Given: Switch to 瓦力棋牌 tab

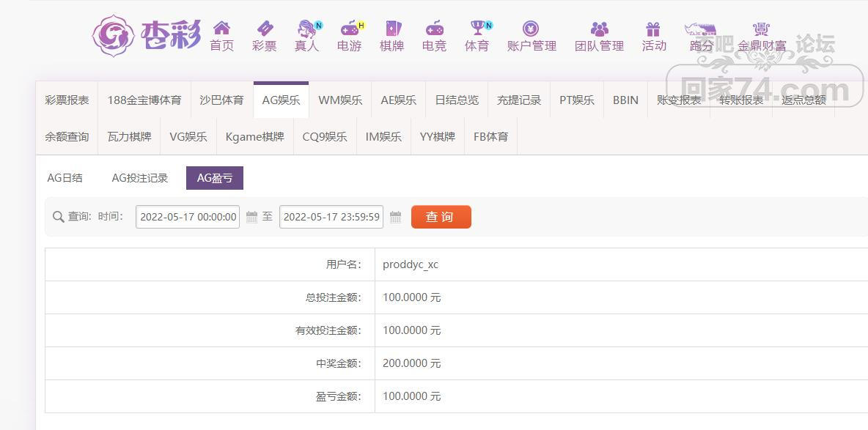Looking at the screenshot, I should point(130,137).
